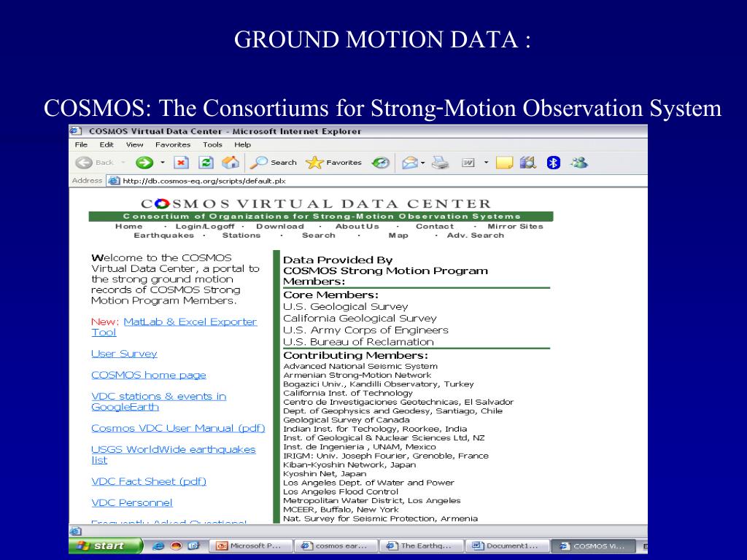The image size is (747, 560).
Task: Click the green Forward arrow button
Action: (x=144, y=163)
